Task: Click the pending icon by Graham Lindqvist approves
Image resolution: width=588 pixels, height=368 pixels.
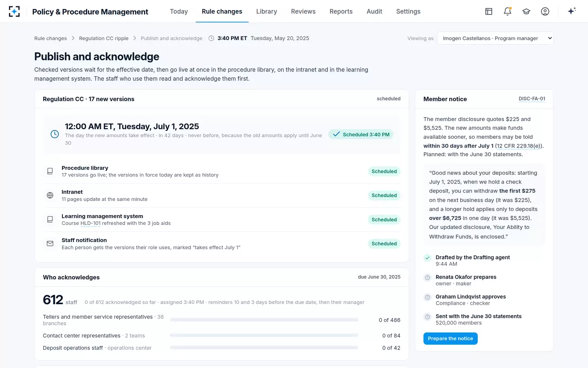Action: click(x=428, y=297)
